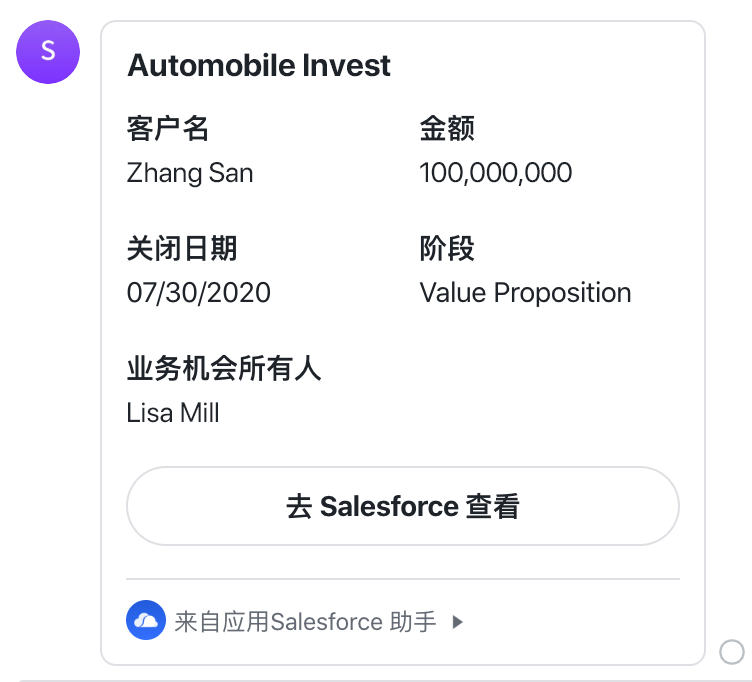Screen dimensions: 752x682
Task: Click the 阶段 field label
Action: (447, 248)
